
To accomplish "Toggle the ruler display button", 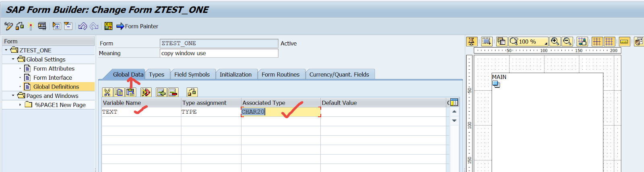I will [624, 41].
